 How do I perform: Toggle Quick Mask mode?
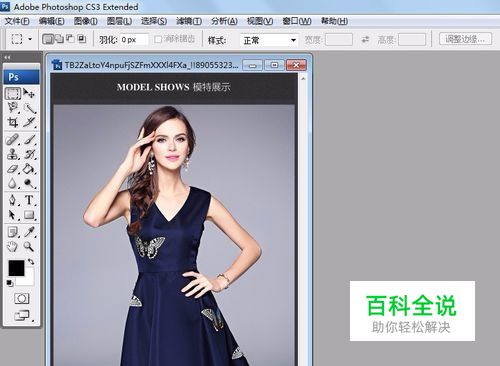click(22, 298)
